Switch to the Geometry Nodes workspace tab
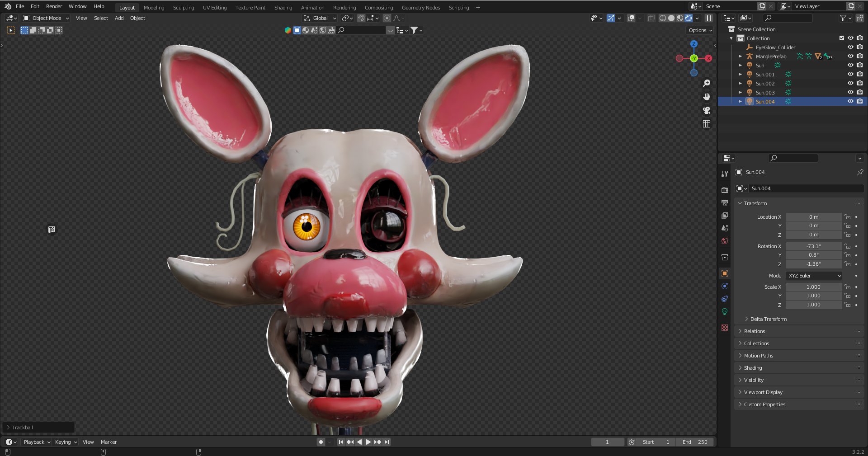 420,8
